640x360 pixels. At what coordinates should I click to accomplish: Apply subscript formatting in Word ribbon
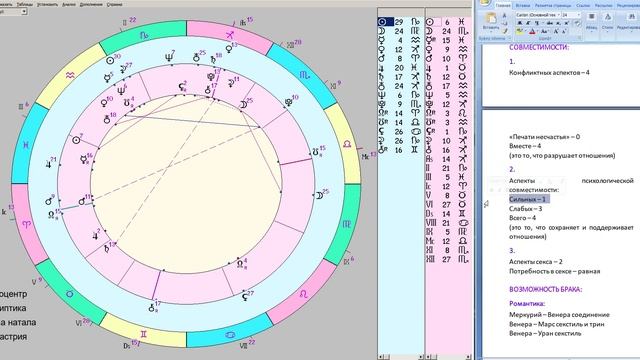click(x=558, y=23)
